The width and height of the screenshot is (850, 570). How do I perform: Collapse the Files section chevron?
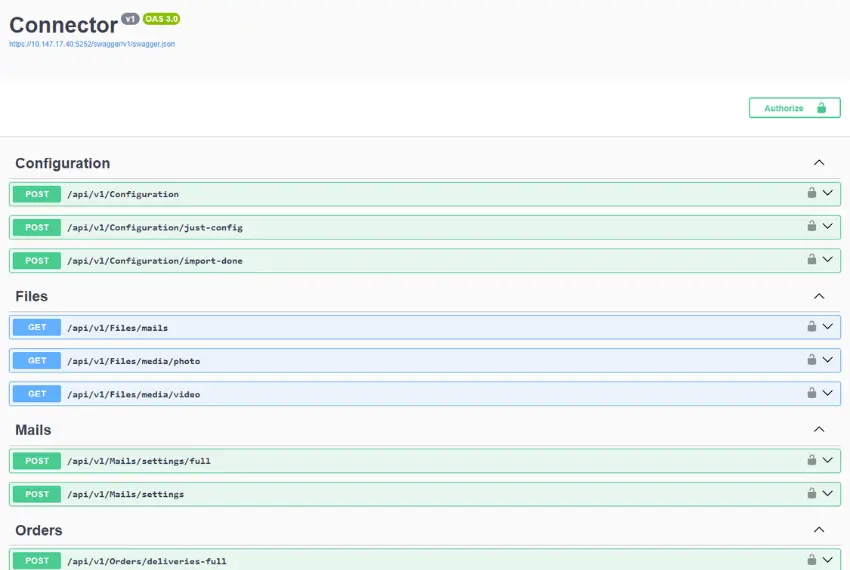[x=819, y=296]
